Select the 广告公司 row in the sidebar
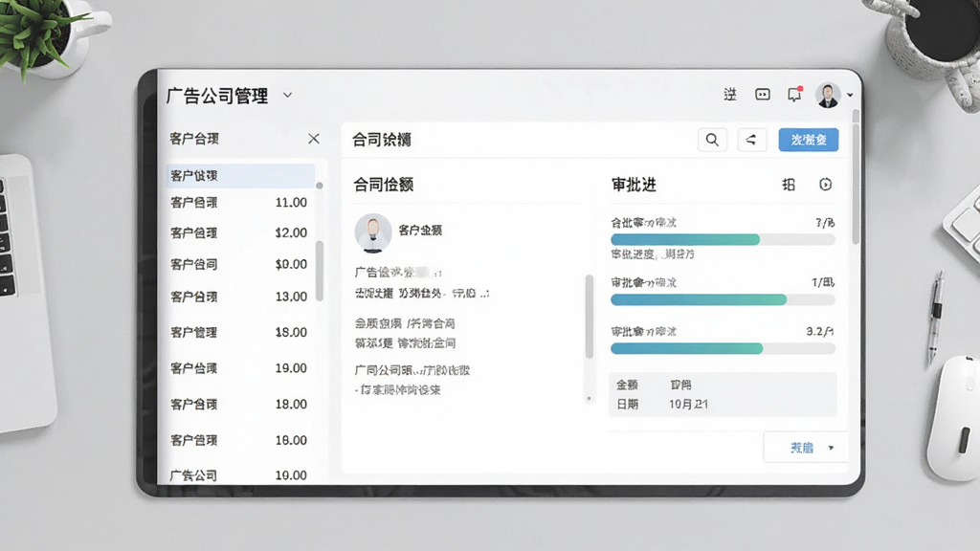980x551 pixels. (240, 475)
